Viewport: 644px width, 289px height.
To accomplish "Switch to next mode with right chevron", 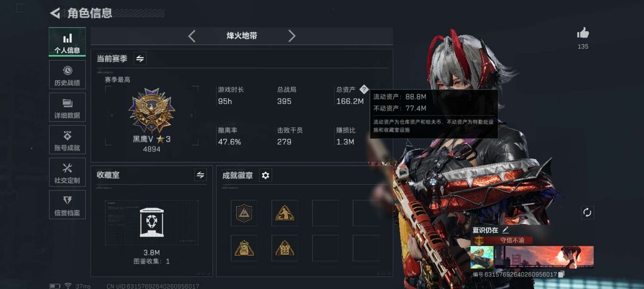I will tap(292, 36).
